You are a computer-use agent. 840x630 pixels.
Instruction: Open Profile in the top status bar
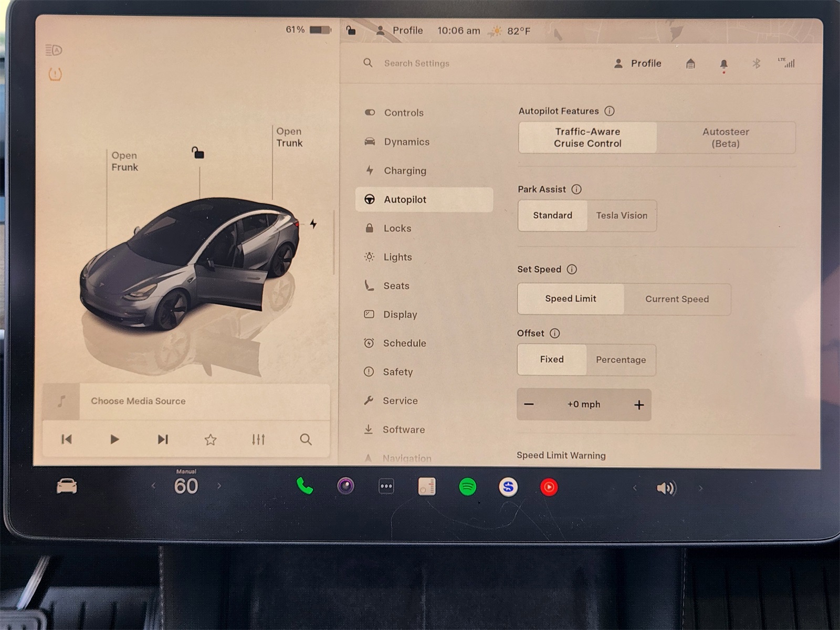pos(400,30)
